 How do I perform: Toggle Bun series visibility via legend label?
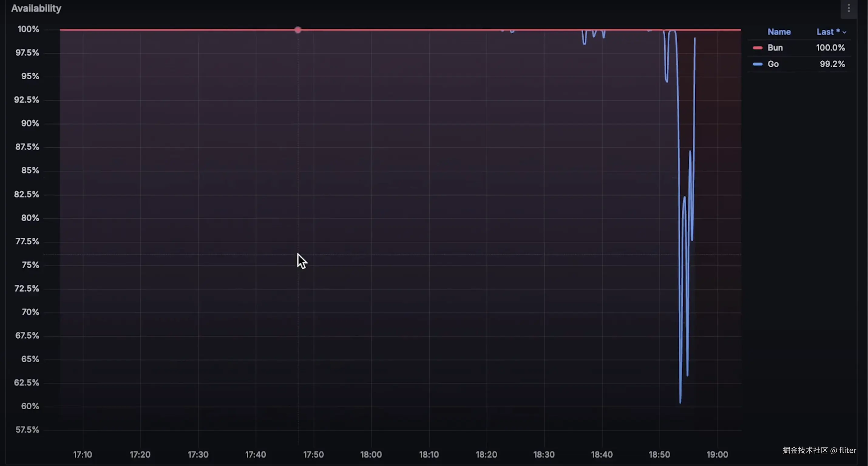[775, 48]
